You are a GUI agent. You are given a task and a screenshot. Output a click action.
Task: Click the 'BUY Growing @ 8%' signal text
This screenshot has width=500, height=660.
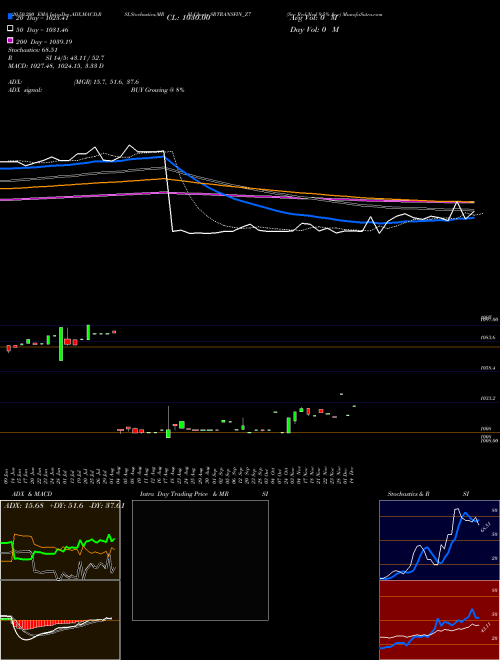(157, 90)
